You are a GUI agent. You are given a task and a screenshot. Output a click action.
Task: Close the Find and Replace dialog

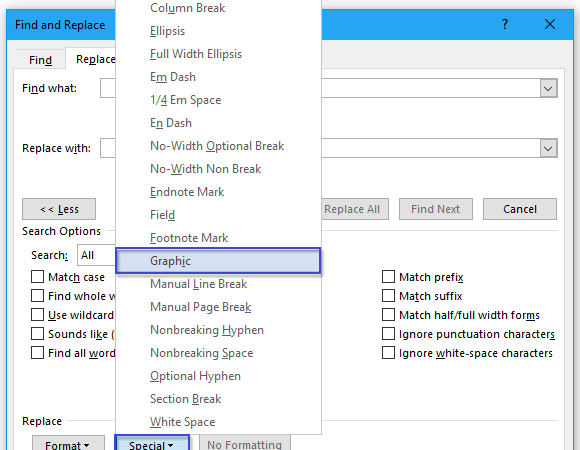550,24
